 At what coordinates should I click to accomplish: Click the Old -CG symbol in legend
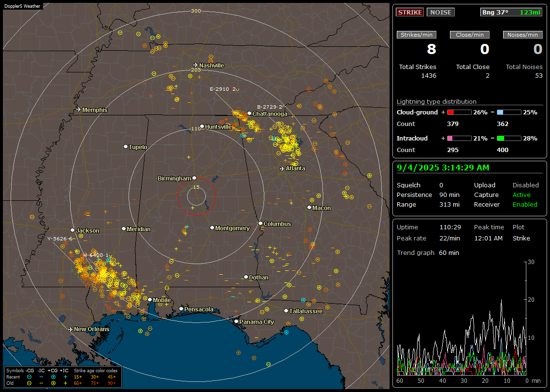pos(29,383)
